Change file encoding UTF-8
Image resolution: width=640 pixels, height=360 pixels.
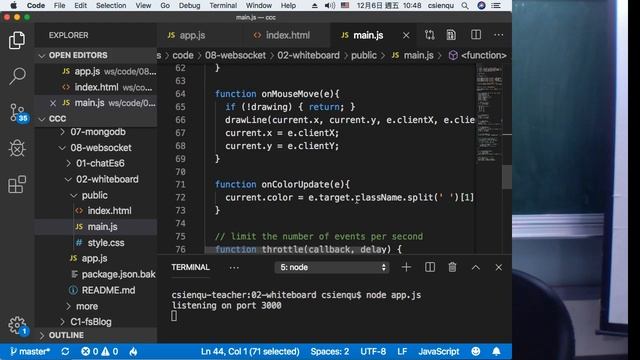(x=373, y=351)
